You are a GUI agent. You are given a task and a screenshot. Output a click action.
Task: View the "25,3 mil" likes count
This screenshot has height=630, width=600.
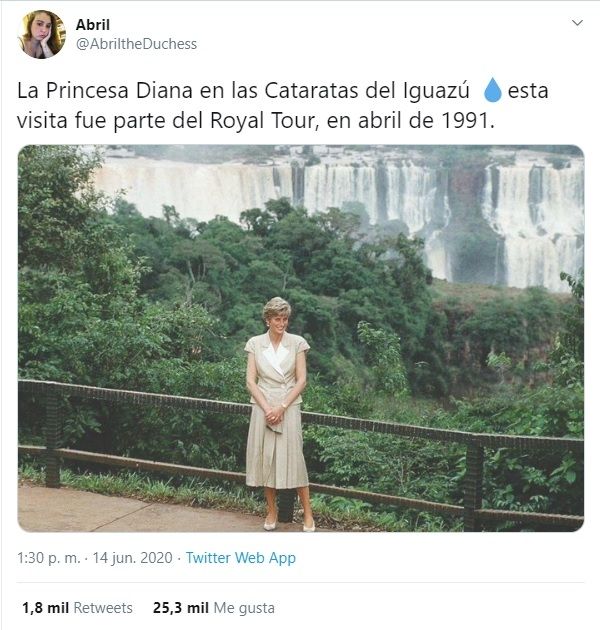click(x=181, y=607)
